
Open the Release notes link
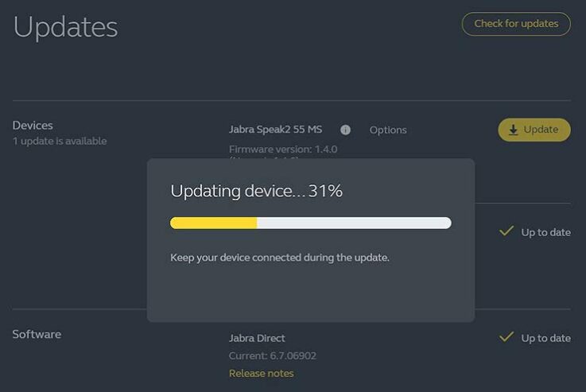(261, 373)
